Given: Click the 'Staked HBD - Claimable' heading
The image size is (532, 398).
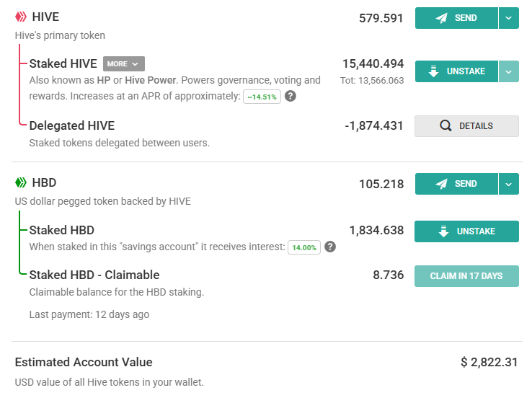Looking at the screenshot, I should [94, 275].
